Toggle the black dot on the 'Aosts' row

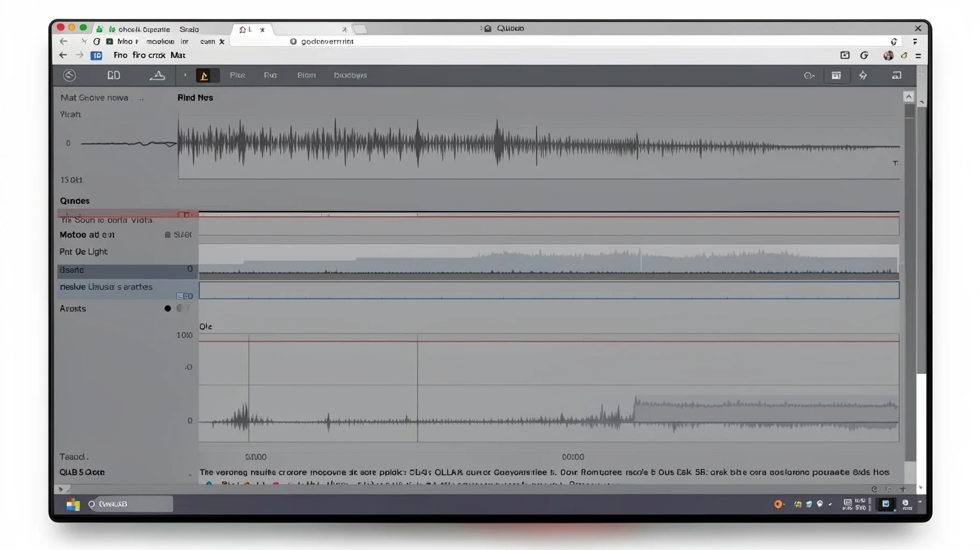pos(168,308)
